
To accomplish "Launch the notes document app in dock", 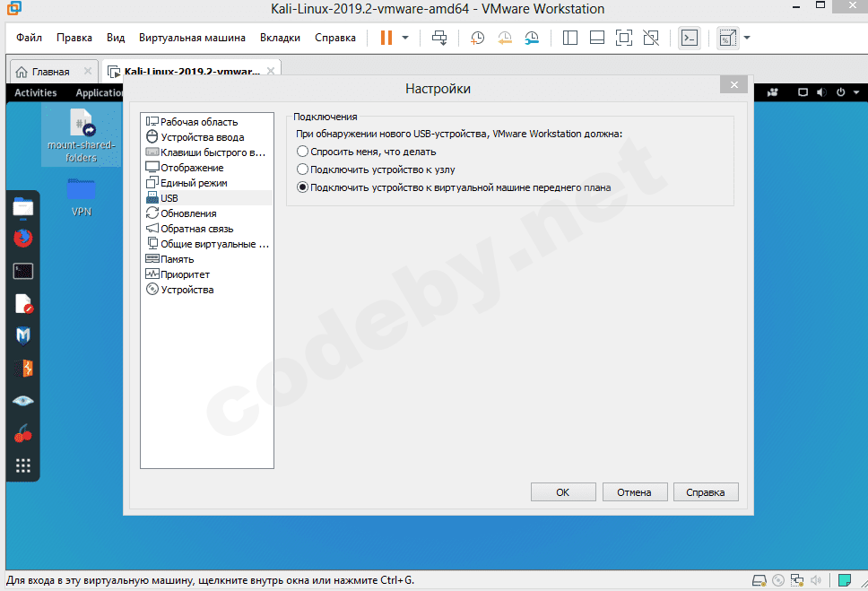I will click(x=22, y=303).
